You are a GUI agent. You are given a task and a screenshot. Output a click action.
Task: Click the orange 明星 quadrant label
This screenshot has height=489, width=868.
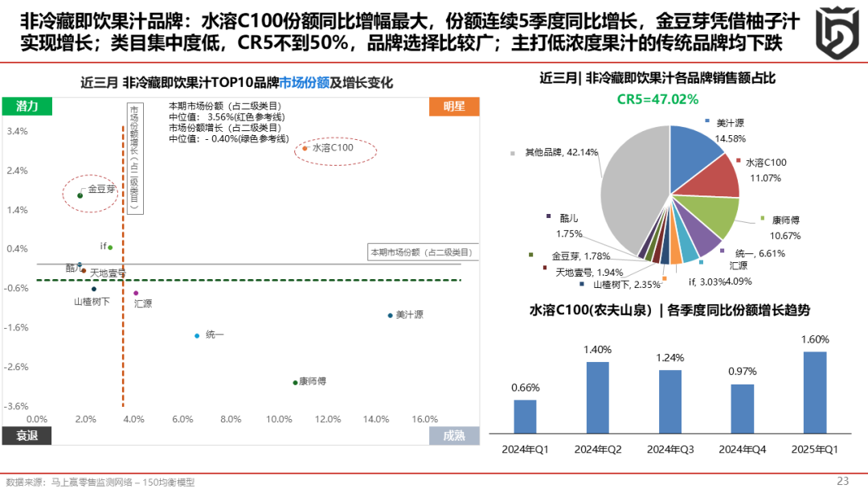point(454,106)
